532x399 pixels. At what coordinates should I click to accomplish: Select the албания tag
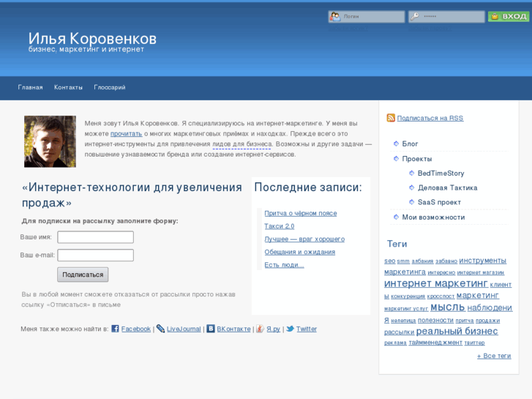[422, 261]
